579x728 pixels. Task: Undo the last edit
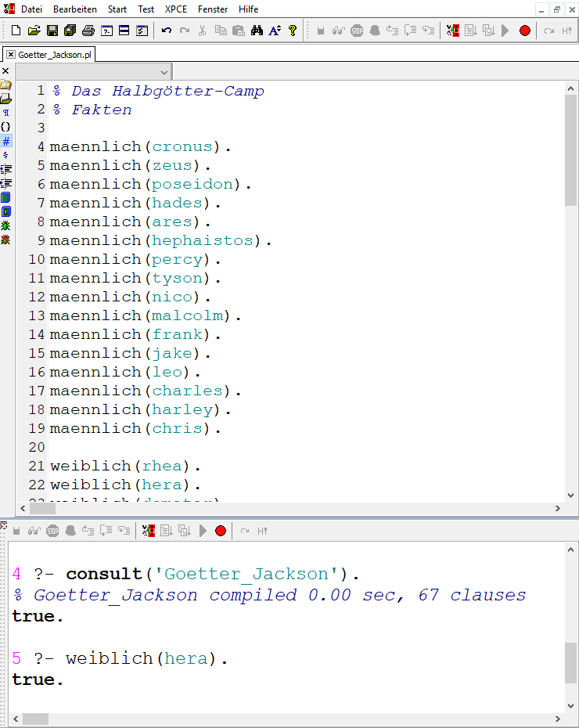click(x=166, y=31)
